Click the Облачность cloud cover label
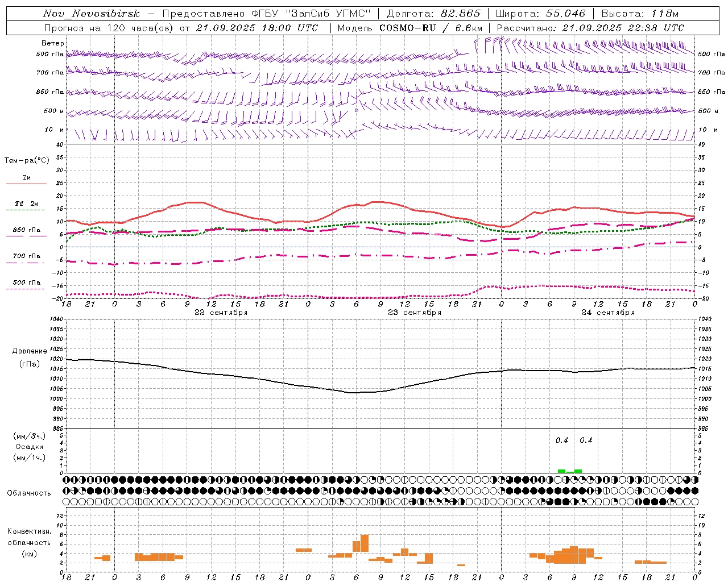The height and width of the screenshot is (582, 728). point(29,493)
